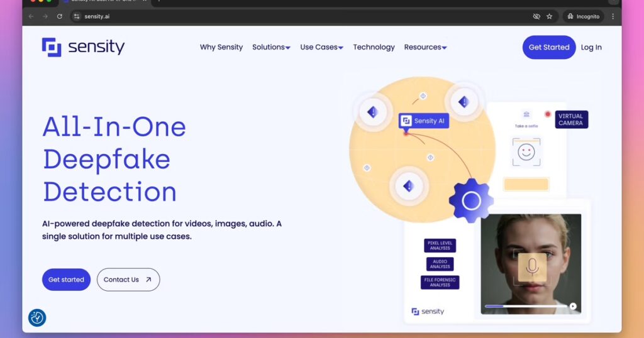Click the Take a selfie label
644x338 pixels.
tap(526, 126)
